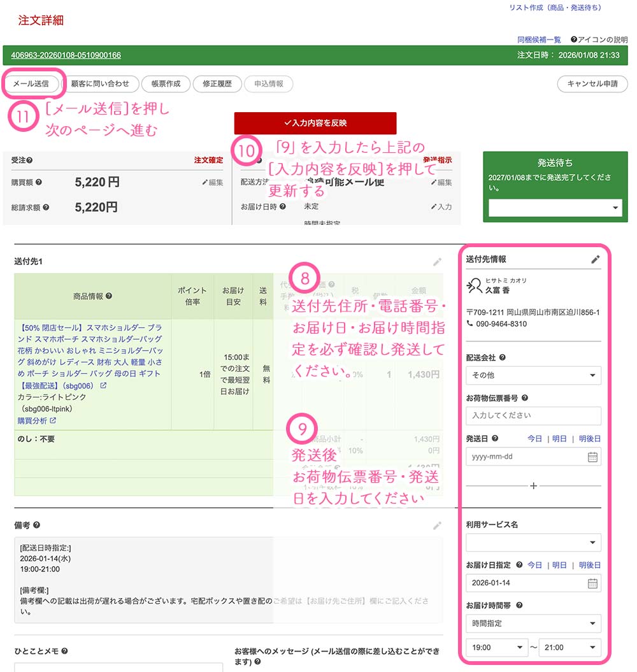Click the edit pencil icon in 備考 section
637x672 pixels.
click(437, 525)
